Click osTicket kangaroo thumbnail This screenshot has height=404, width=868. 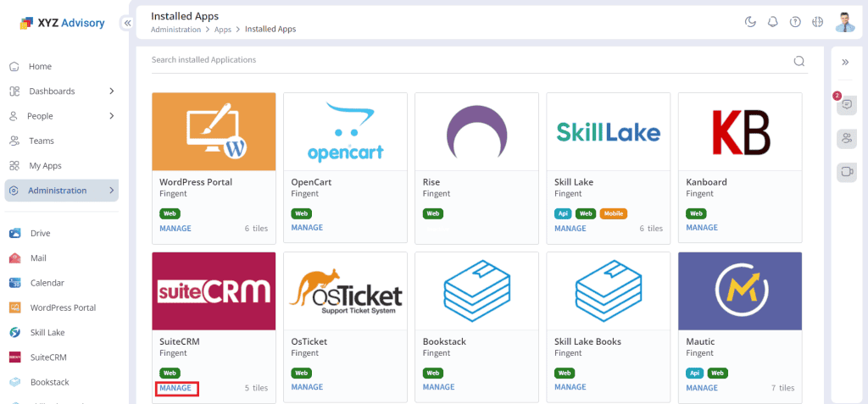[x=346, y=291]
